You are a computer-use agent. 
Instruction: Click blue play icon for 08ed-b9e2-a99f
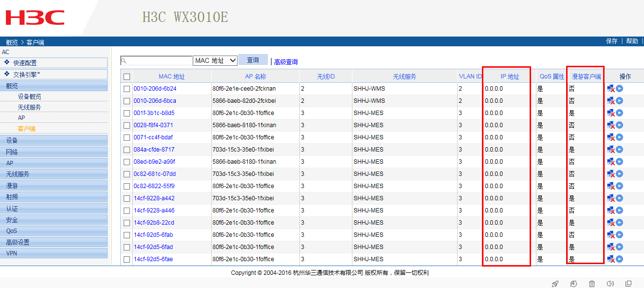pyautogui.click(x=619, y=162)
